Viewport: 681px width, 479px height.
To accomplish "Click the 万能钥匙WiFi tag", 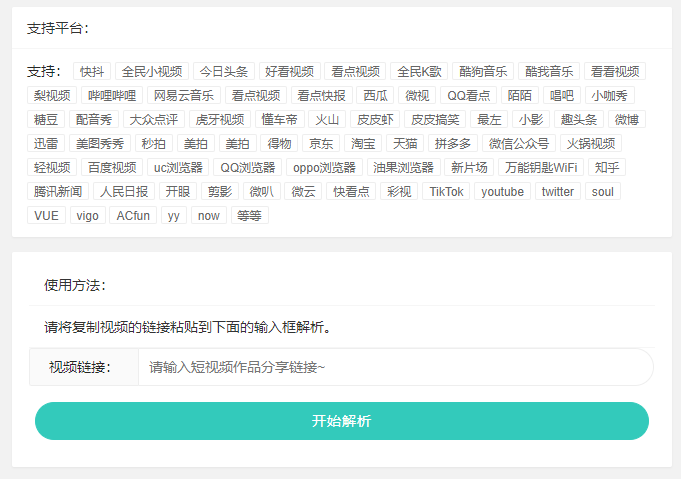I will (x=541, y=168).
